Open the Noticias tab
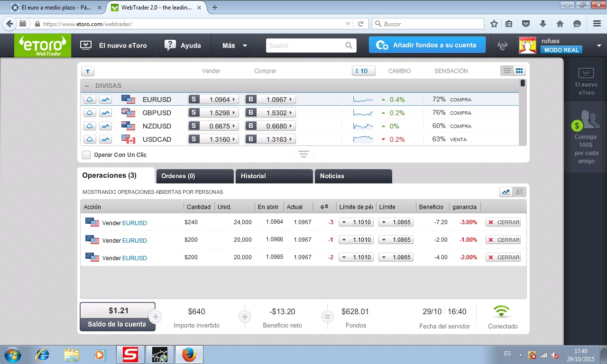607x364 pixels. pos(353,176)
